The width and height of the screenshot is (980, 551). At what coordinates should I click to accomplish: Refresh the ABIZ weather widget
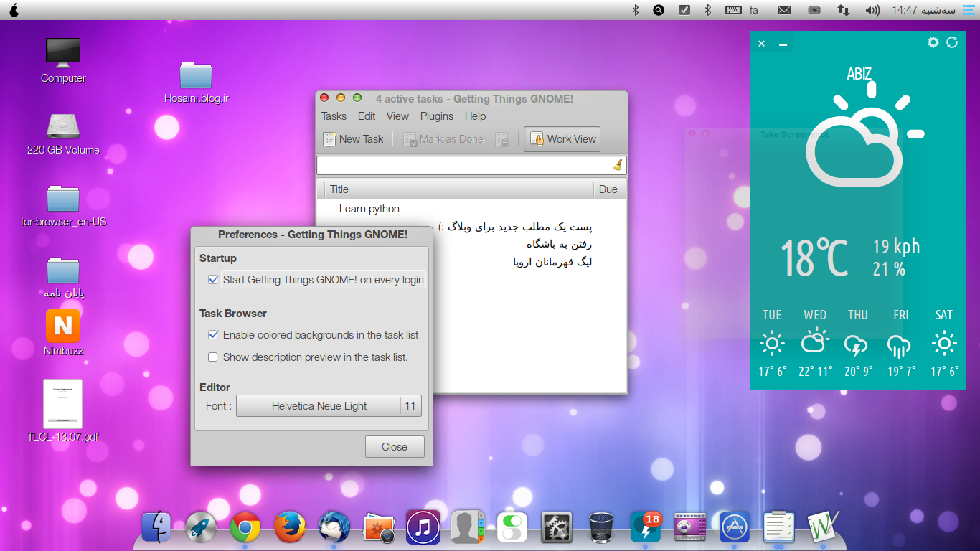952,43
